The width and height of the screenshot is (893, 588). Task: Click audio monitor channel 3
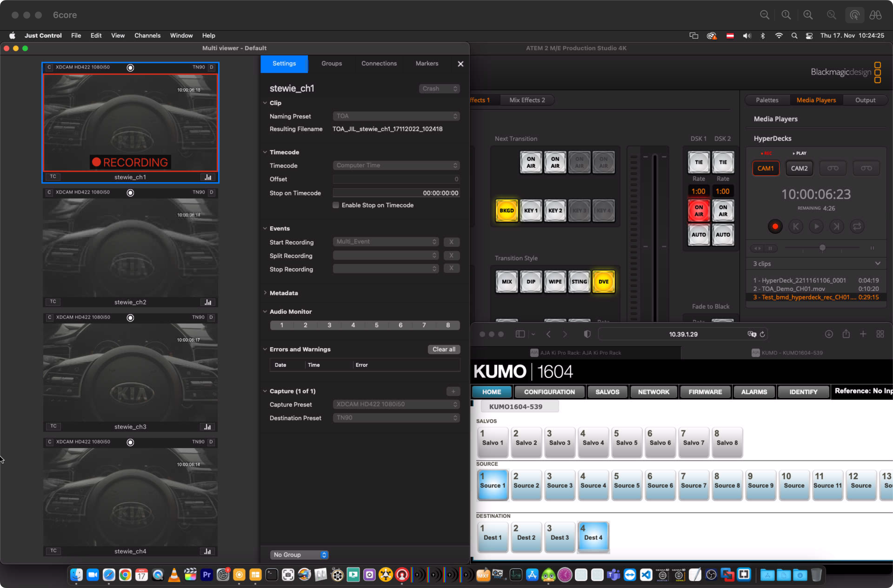point(329,325)
